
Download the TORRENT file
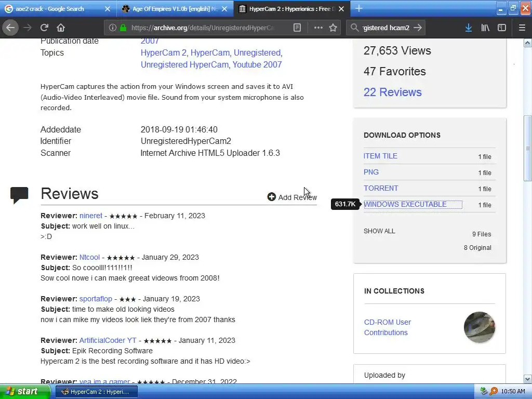pyautogui.click(x=381, y=188)
